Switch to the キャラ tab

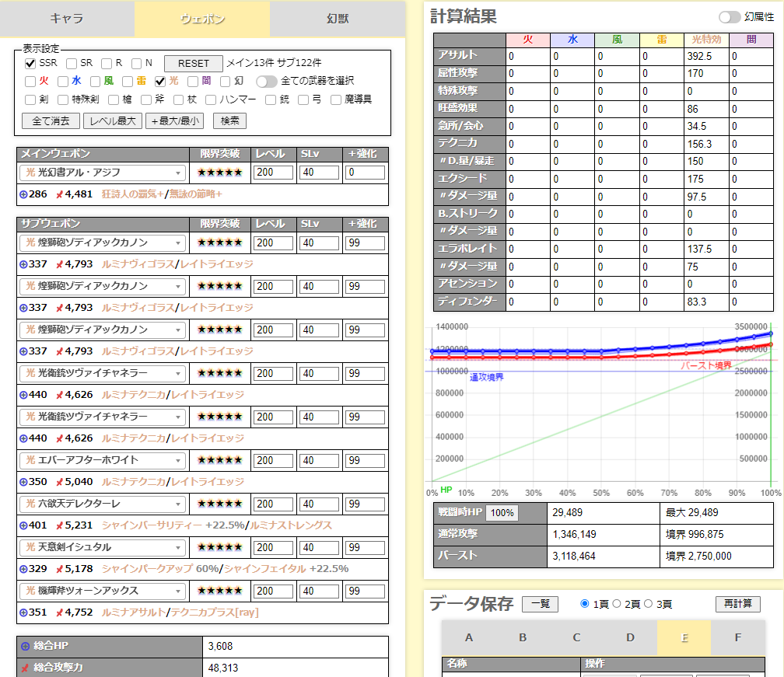pos(67,17)
